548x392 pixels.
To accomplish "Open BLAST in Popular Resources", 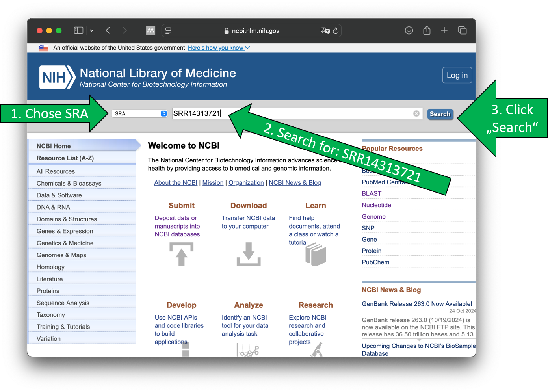I will click(372, 193).
